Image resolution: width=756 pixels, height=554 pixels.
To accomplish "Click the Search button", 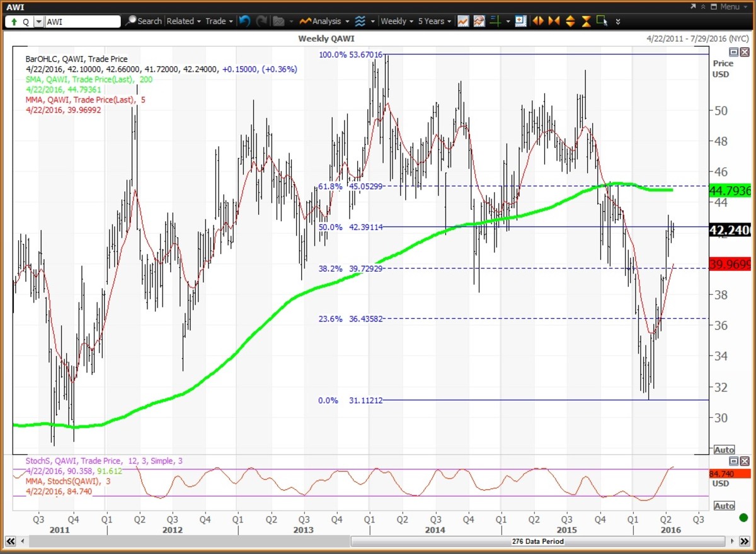I will [144, 21].
